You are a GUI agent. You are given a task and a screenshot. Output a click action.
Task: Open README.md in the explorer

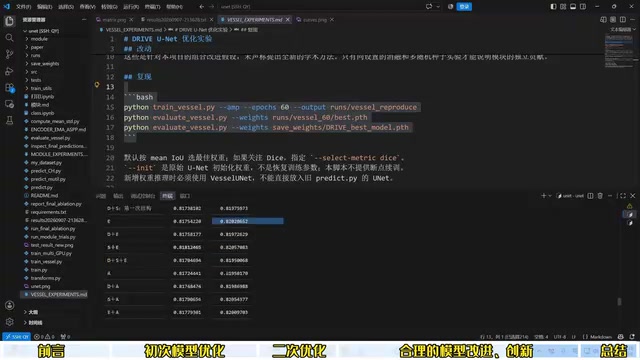44,196
